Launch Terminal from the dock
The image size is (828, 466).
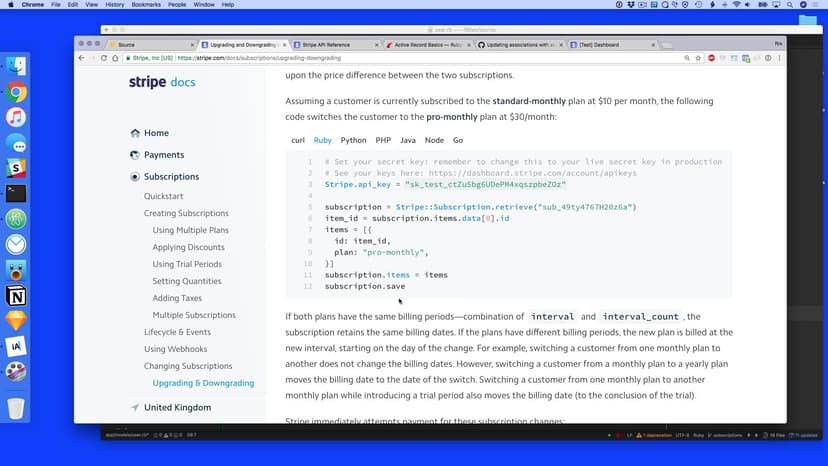[16, 194]
